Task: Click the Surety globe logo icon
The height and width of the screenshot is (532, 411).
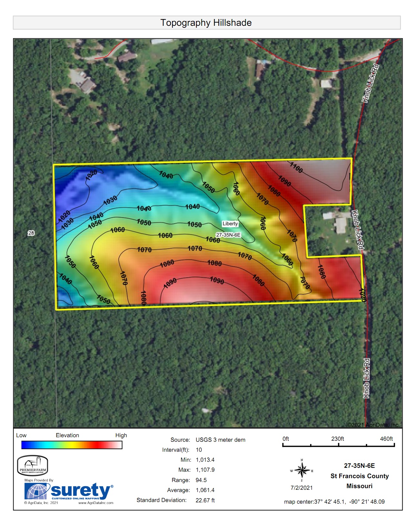Action: (37, 491)
